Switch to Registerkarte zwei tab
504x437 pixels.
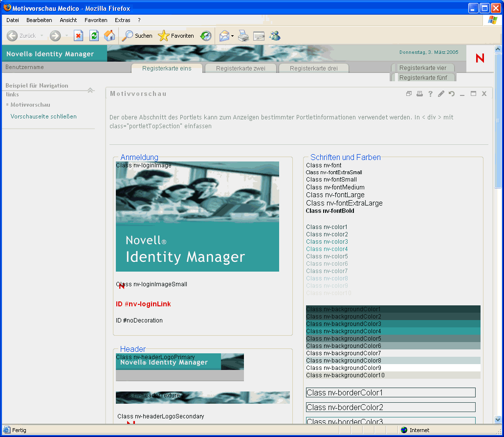tap(241, 69)
